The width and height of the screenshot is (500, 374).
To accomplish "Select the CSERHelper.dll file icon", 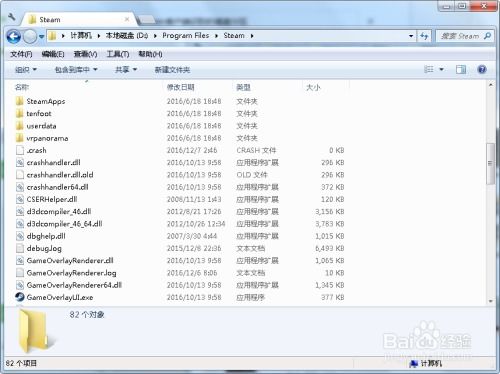I will [x=20, y=199].
